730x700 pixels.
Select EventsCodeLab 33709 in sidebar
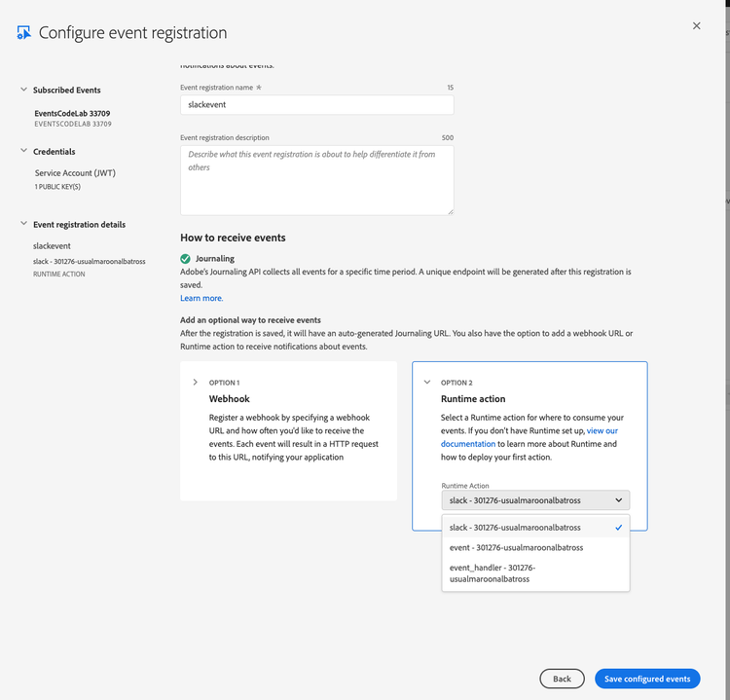[x=72, y=113]
